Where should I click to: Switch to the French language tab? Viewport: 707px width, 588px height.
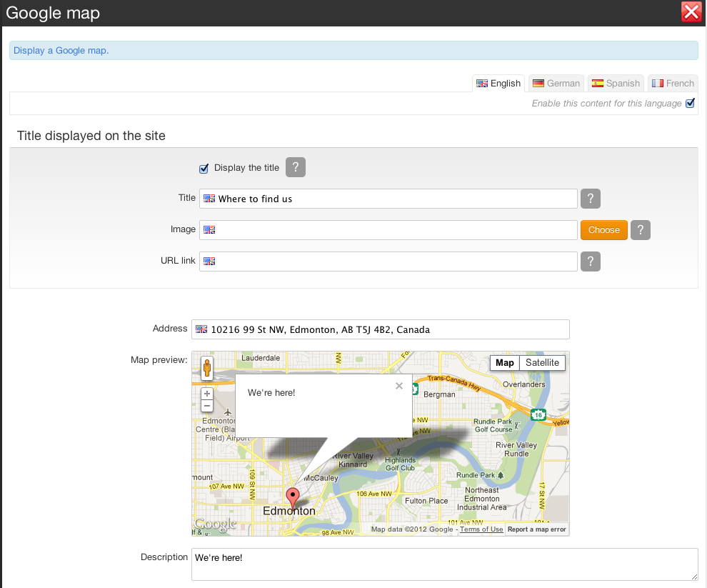pyautogui.click(x=673, y=83)
